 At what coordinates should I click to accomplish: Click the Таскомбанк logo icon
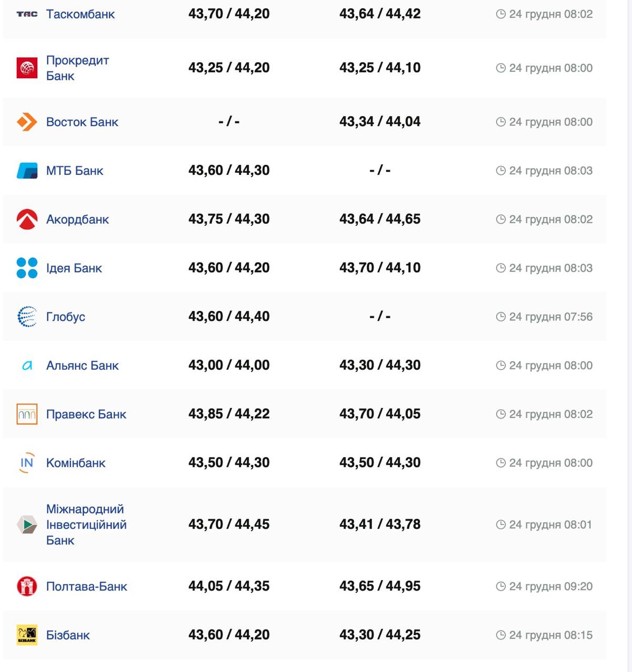27,14
